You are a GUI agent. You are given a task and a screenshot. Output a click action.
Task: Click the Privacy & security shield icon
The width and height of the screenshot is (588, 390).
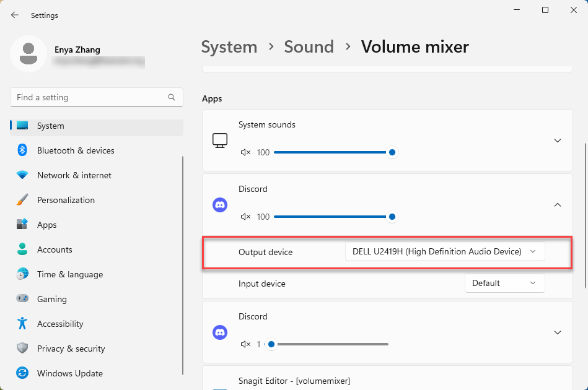22,349
